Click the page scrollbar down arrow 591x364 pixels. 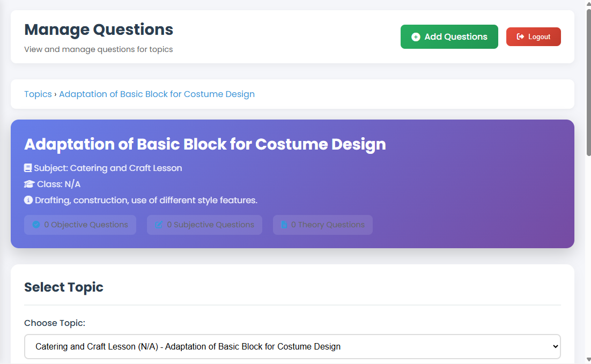click(588, 359)
